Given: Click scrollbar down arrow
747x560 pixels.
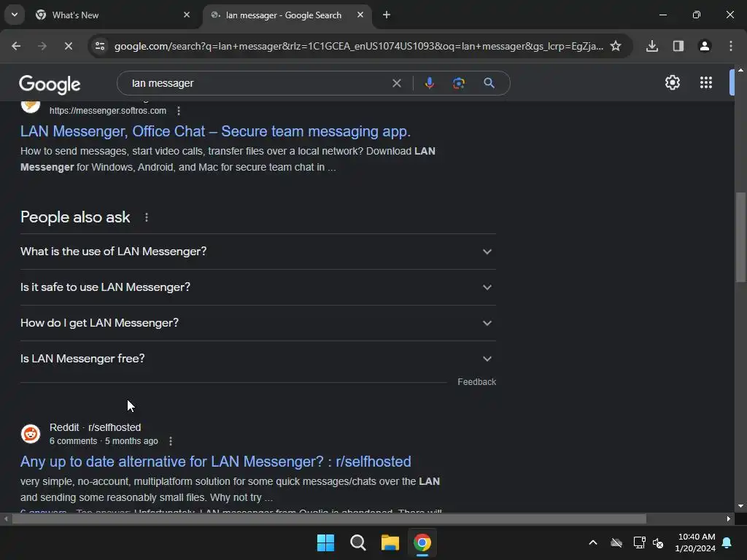Looking at the screenshot, I should click(x=740, y=507).
